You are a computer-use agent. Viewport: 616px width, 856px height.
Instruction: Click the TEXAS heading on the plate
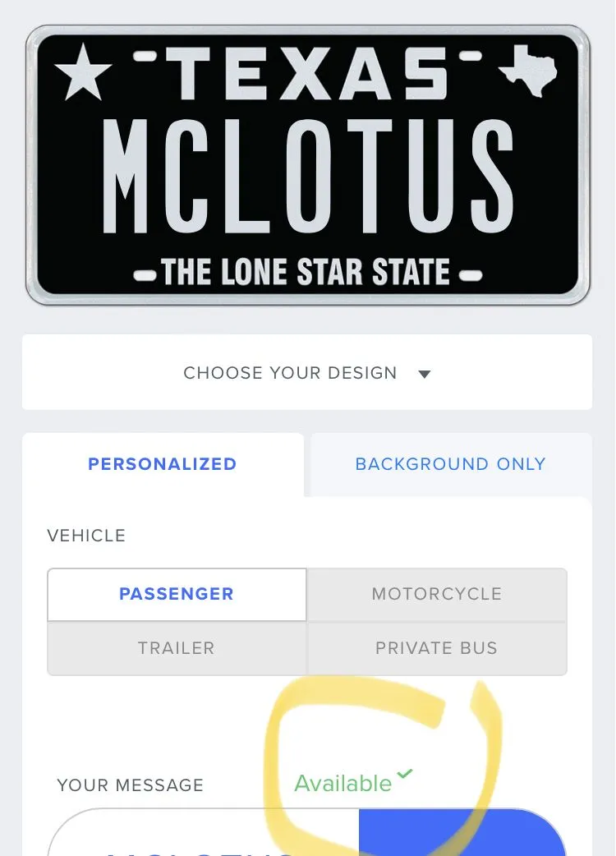click(307, 74)
